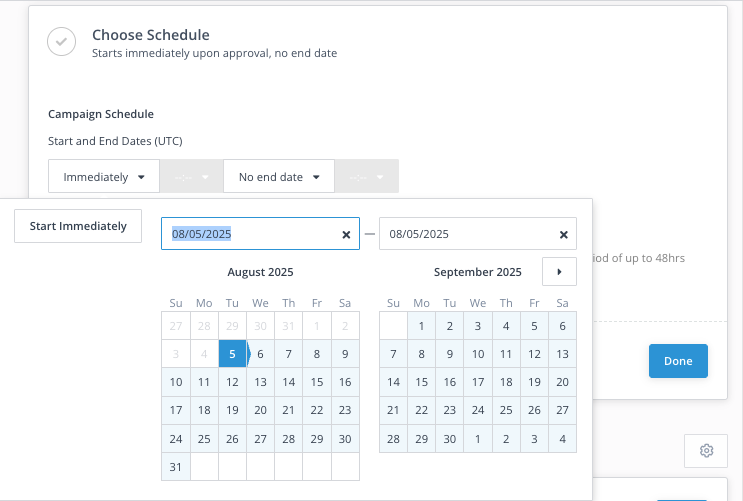The width and height of the screenshot is (743, 501).
Task: Choose September 1 in the calendar
Action: (422, 325)
